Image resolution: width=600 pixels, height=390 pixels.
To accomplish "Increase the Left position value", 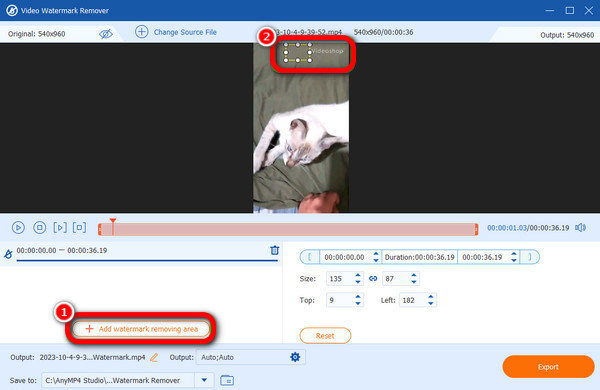I will click(430, 297).
